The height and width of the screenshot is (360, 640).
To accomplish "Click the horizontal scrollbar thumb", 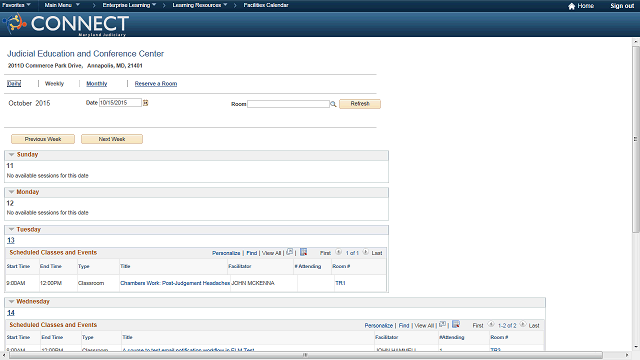I will tap(306, 355).
